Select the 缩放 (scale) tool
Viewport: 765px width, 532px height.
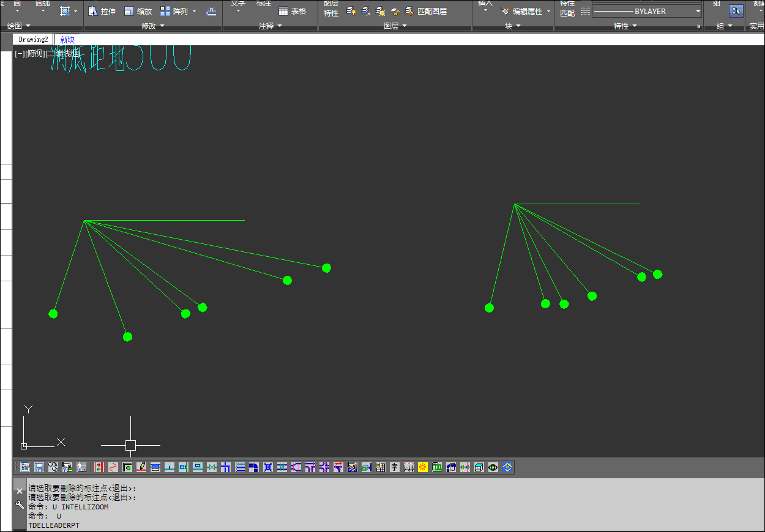138,11
